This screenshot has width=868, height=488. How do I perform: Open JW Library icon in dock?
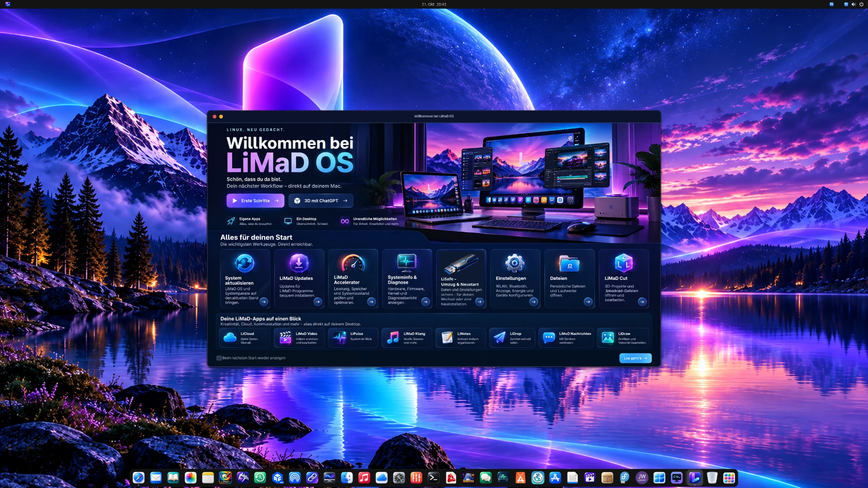click(x=642, y=478)
